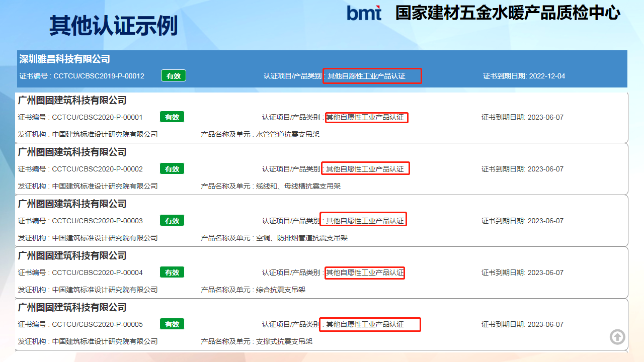Image resolution: width=644 pixels, height=362 pixels.
Task: Open 广州图固建筑科技有限公司 heading above certificate P-00003
Action: [x=72, y=204]
